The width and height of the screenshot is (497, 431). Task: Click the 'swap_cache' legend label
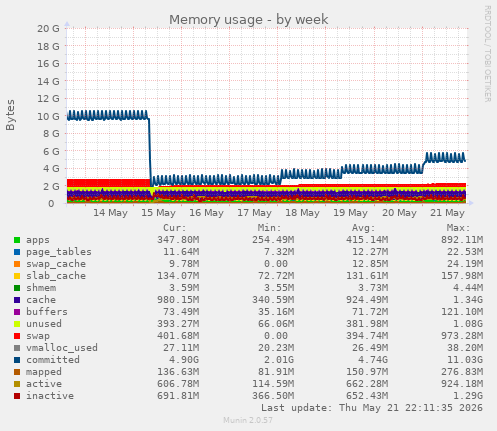(56, 264)
